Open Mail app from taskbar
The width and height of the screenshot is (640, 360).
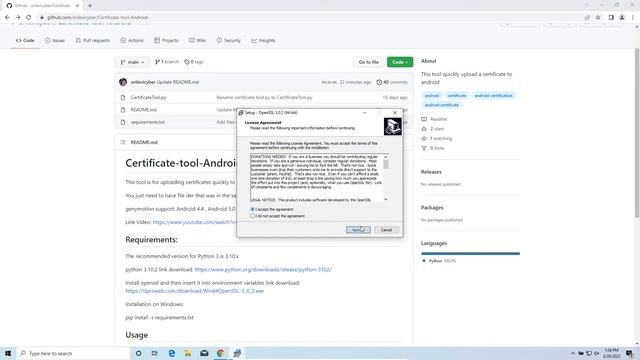[x=204, y=353]
